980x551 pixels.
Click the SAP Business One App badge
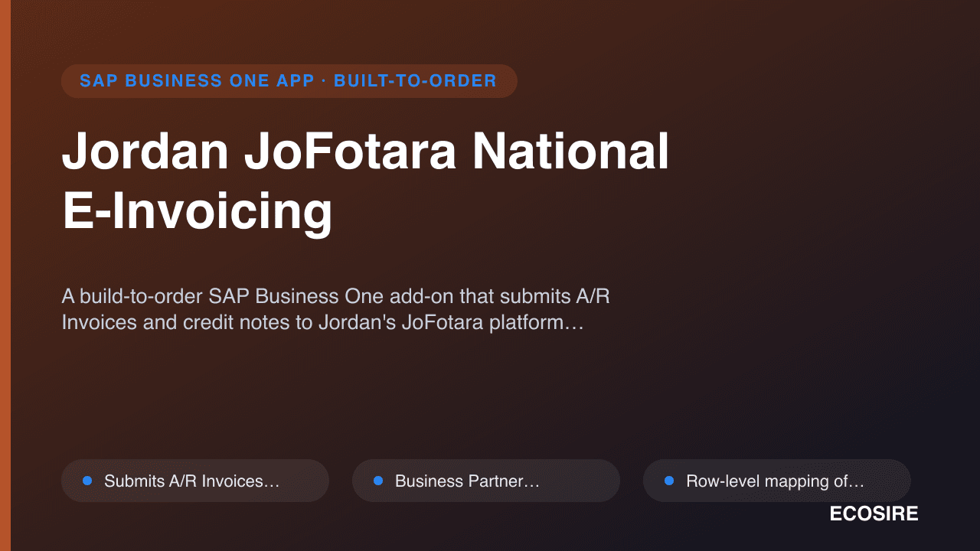(289, 81)
